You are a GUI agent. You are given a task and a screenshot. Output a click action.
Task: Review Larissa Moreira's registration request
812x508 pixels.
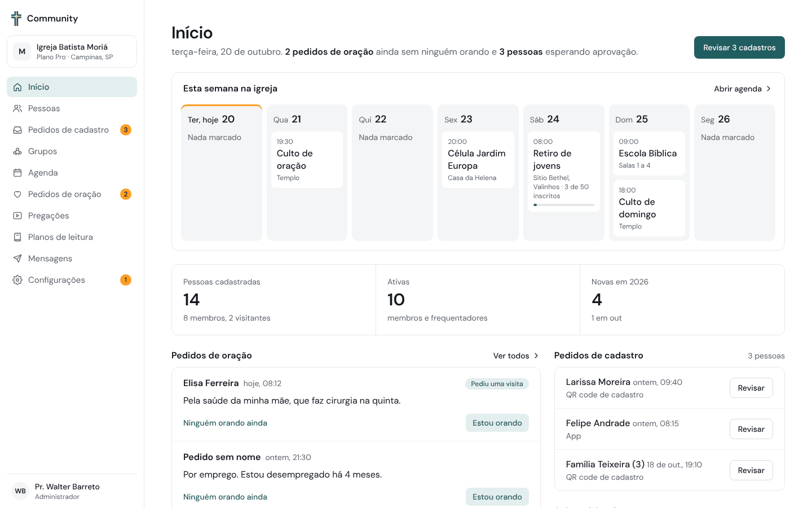click(x=751, y=388)
